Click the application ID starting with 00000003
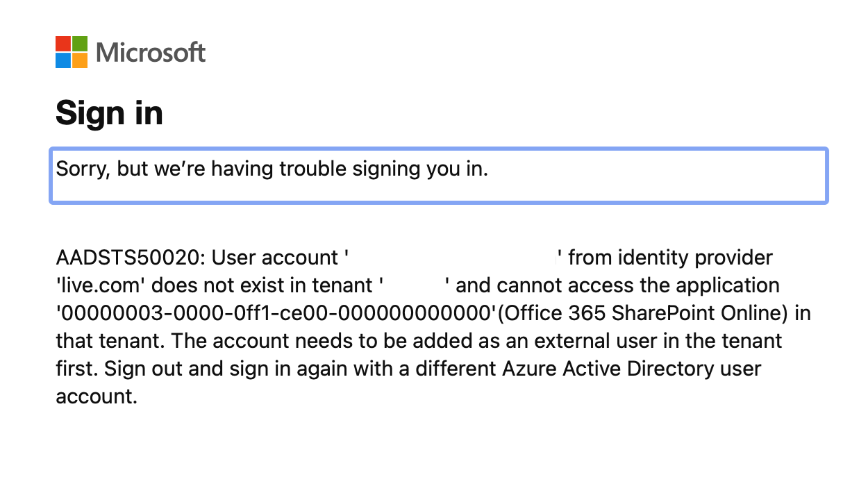The width and height of the screenshot is (868, 493). [276, 313]
